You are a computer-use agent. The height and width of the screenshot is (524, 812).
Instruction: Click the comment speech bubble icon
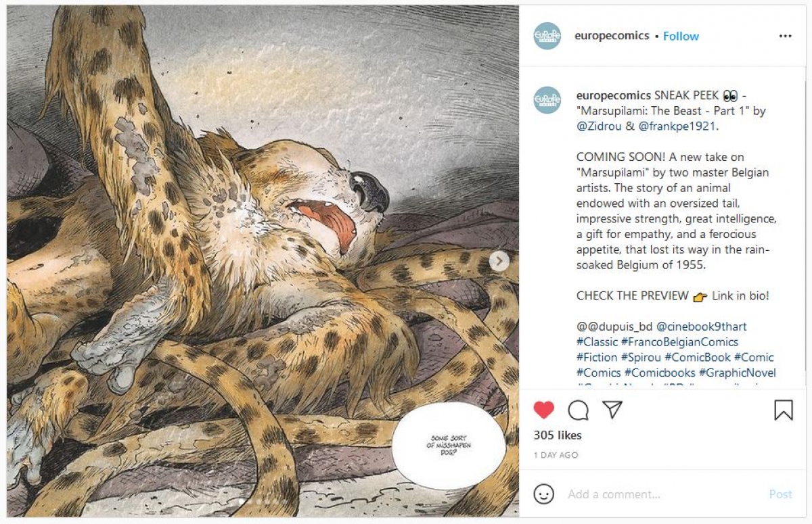578,410
